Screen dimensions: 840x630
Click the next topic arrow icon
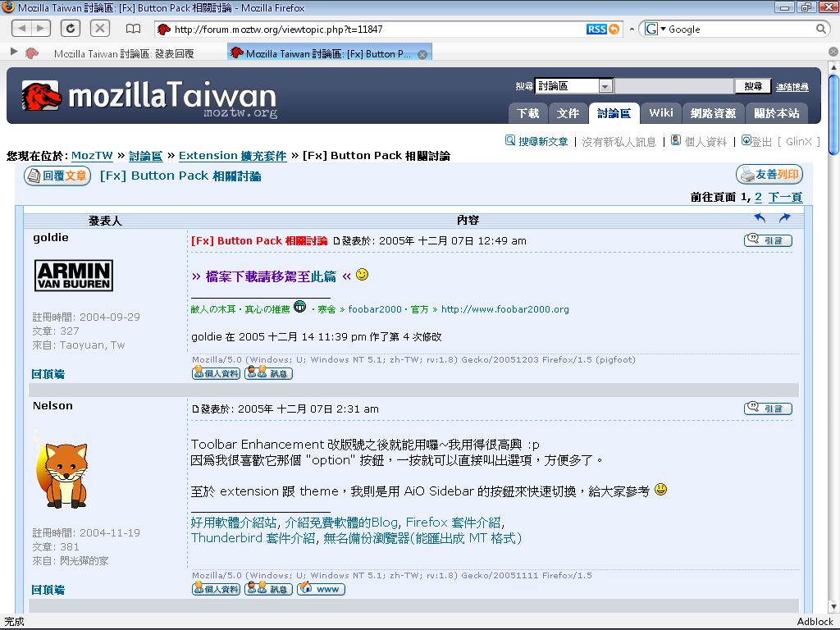tap(784, 218)
